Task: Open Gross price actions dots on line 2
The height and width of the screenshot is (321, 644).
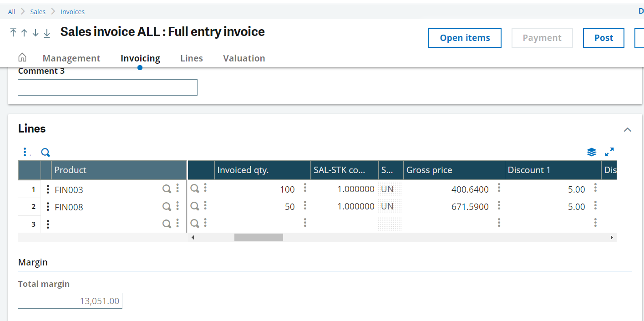Action: coord(499,205)
